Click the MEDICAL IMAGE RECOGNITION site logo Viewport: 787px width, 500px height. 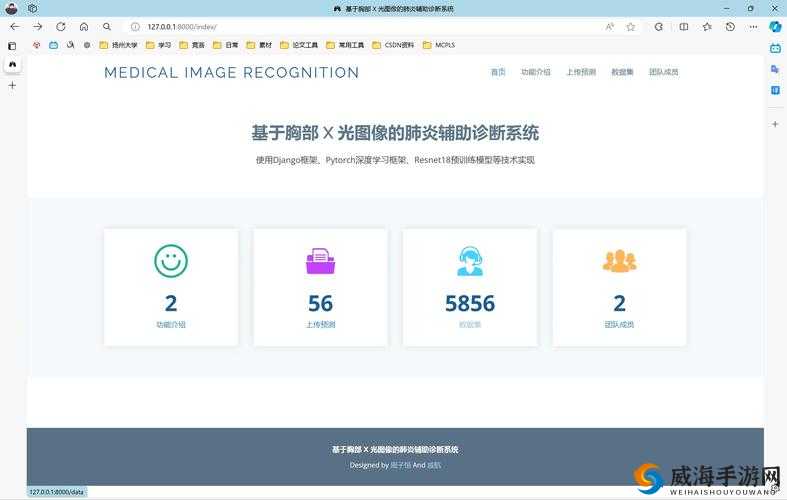pyautogui.click(x=231, y=73)
